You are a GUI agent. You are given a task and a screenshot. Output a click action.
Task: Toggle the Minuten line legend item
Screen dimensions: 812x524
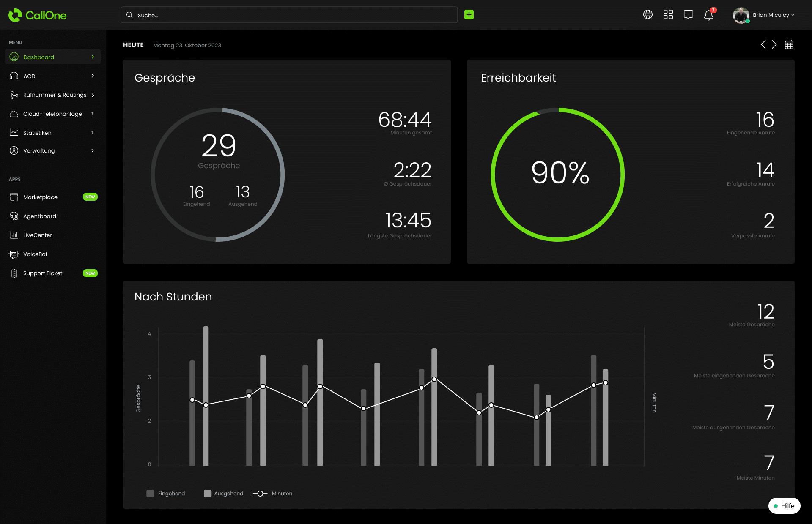[x=273, y=494]
